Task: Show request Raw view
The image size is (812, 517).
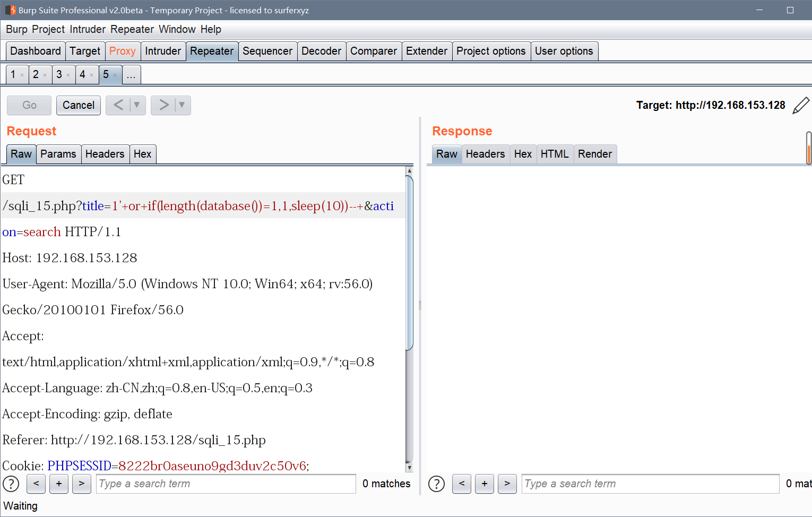Action: tap(21, 154)
